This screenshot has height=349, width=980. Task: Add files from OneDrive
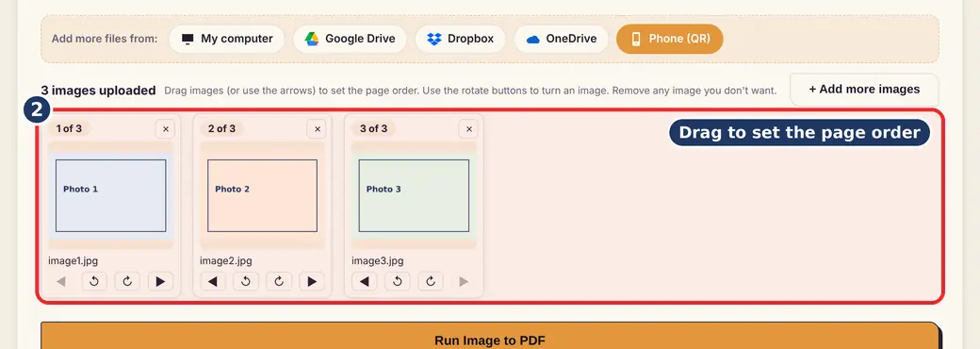click(561, 39)
